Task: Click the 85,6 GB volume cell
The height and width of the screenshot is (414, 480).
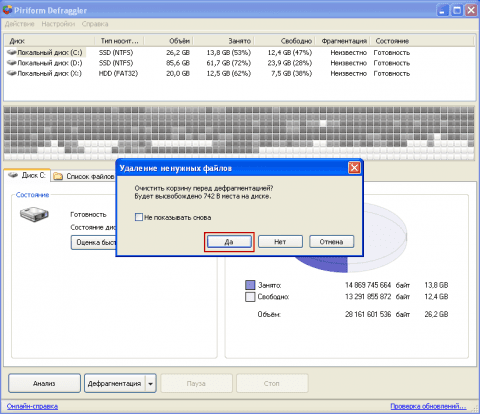Action: coord(178,63)
